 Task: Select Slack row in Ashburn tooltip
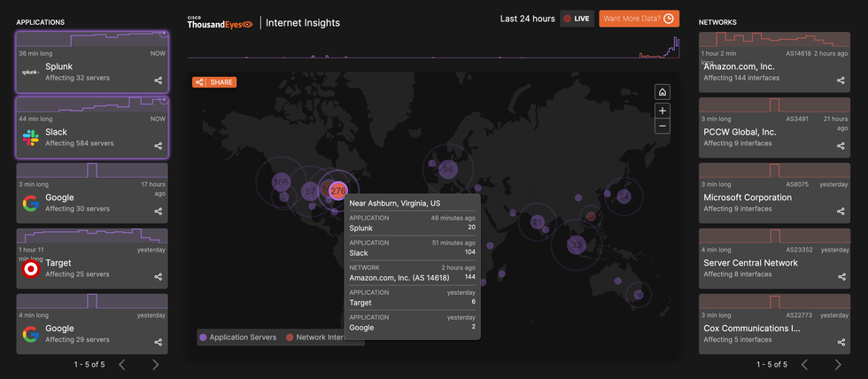point(412,248)
